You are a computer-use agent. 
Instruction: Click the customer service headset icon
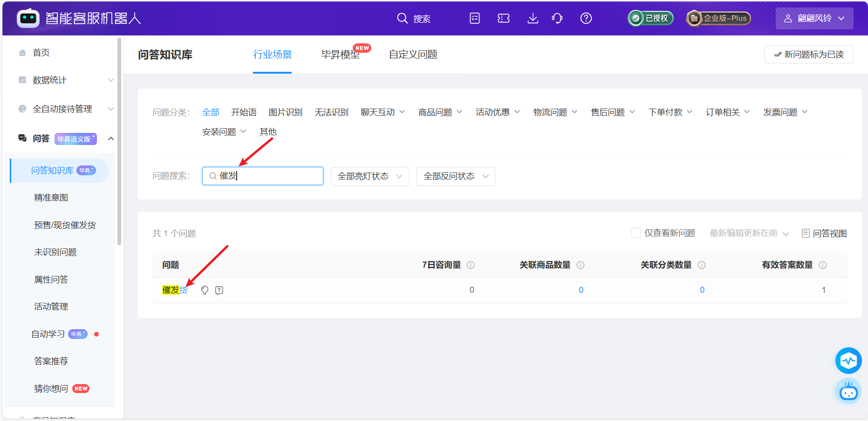557,18
